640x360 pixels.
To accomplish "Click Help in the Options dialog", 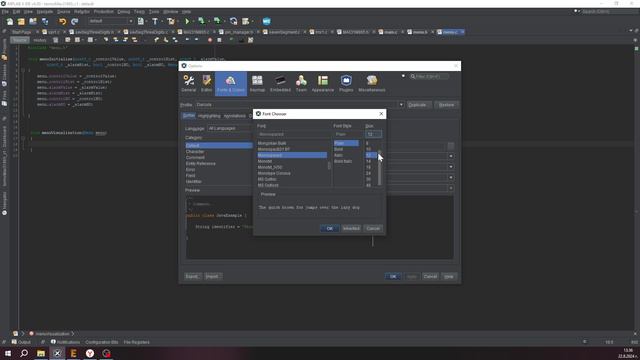I will click(449, 277).
